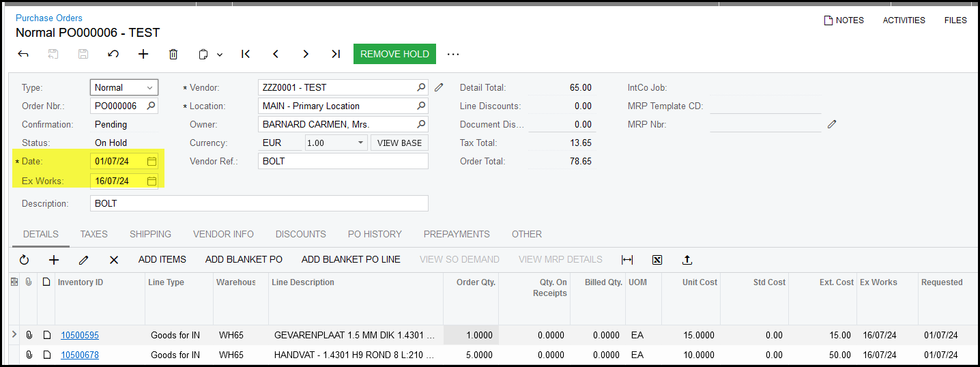This screenshot has width=980, height=367.
Task: Open inventory item 10500595 link
Action: [x=80, y=335]
